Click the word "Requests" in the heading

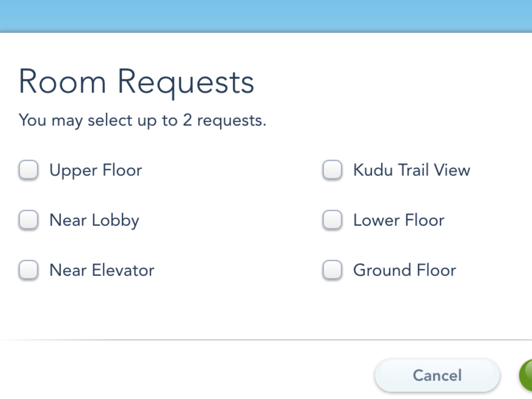(x=186, y=83)
